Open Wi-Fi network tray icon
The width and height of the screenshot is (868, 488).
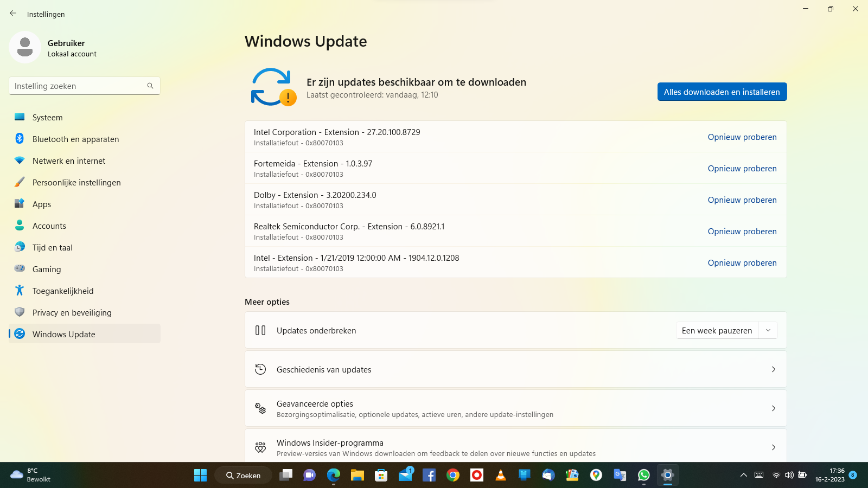(776, 475)
